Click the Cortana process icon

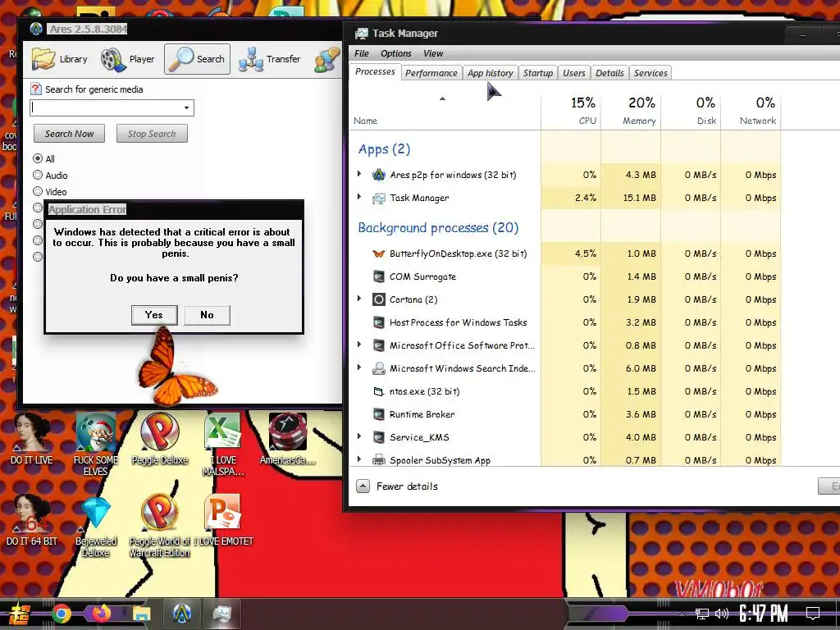coord(379,299)
